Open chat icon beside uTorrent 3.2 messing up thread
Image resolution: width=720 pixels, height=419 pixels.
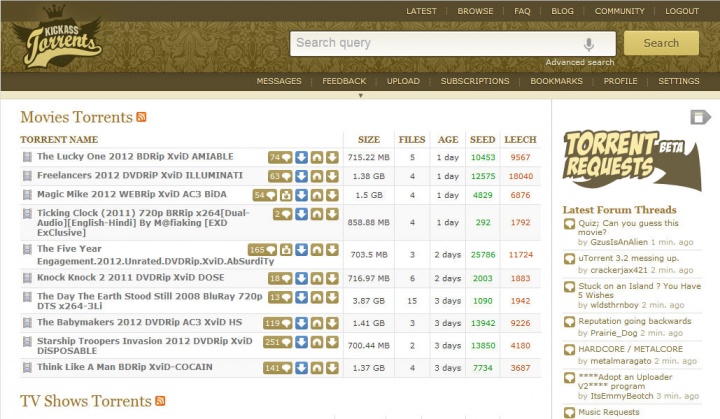[x=569, y=259]
